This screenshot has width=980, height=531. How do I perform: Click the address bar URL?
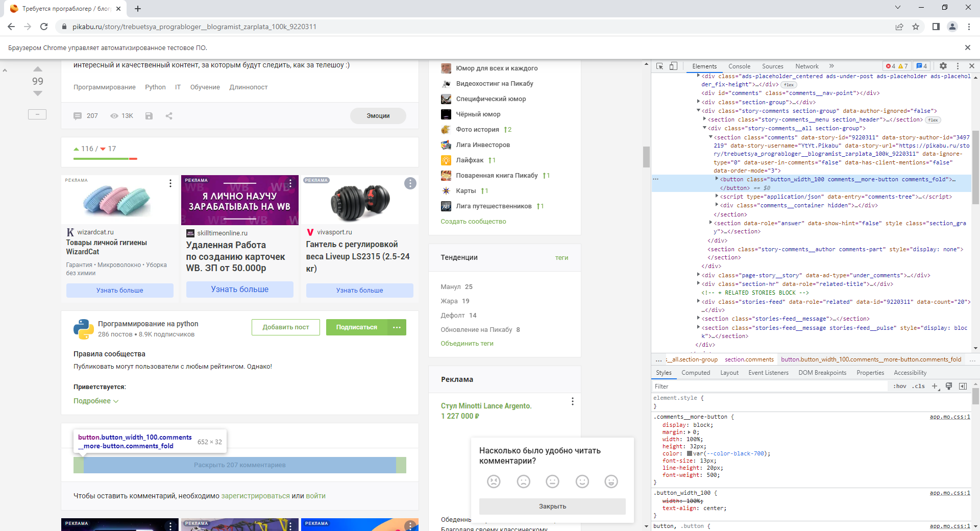click(194, 27)
